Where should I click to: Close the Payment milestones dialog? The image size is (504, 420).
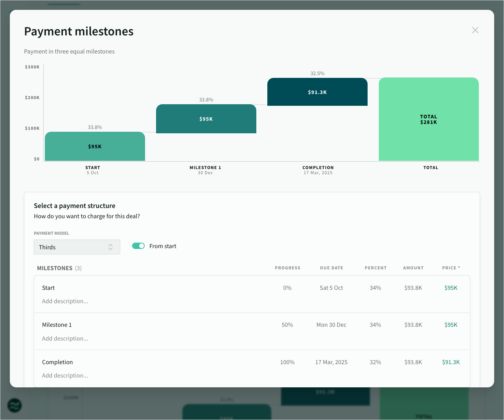coord(475,30)
